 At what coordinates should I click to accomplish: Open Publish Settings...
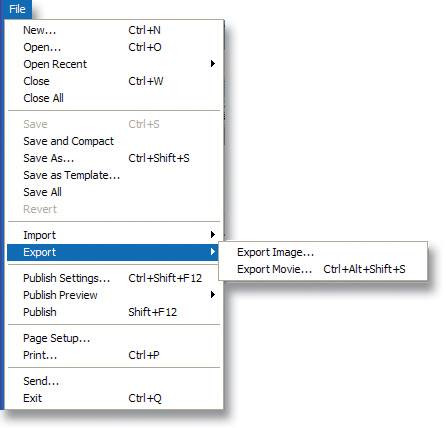[114, 278]
